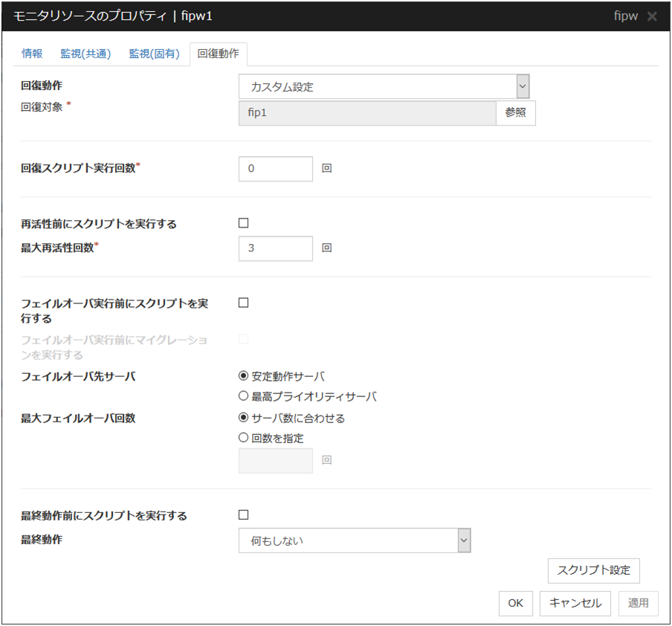Focus the 回復スクリプト実行回数 input field

click(x=276, y=169)
